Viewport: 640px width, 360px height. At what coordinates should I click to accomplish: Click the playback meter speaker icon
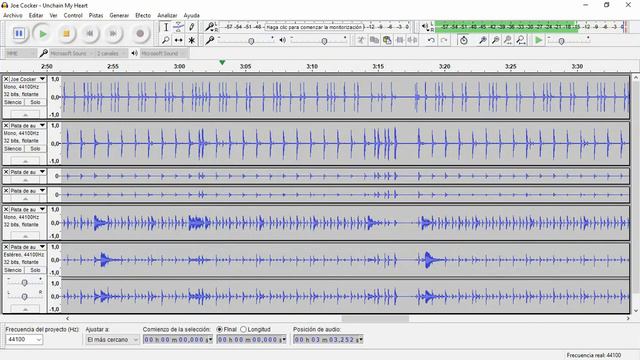point(426,27)
